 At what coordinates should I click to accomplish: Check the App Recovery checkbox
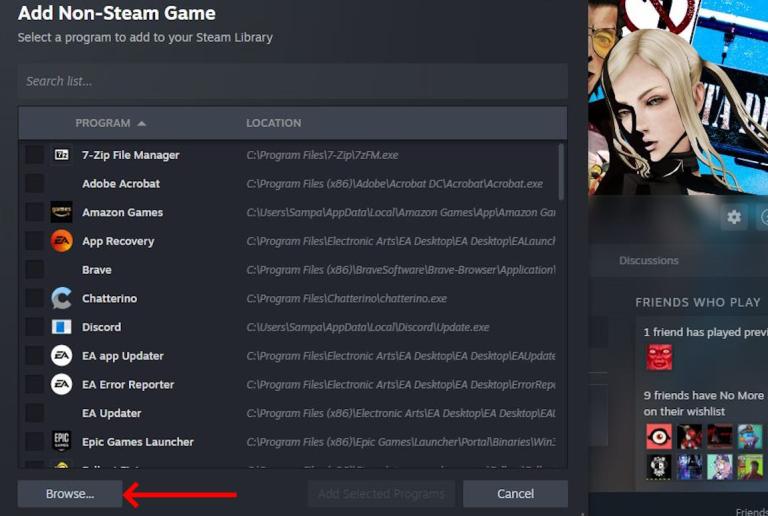point(34,241)
